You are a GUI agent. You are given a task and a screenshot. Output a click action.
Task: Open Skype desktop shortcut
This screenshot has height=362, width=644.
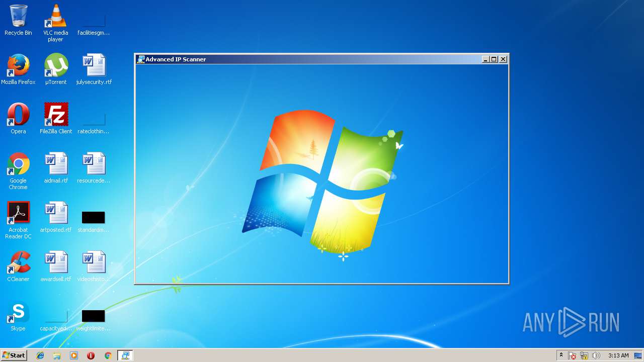click(18, 316)
